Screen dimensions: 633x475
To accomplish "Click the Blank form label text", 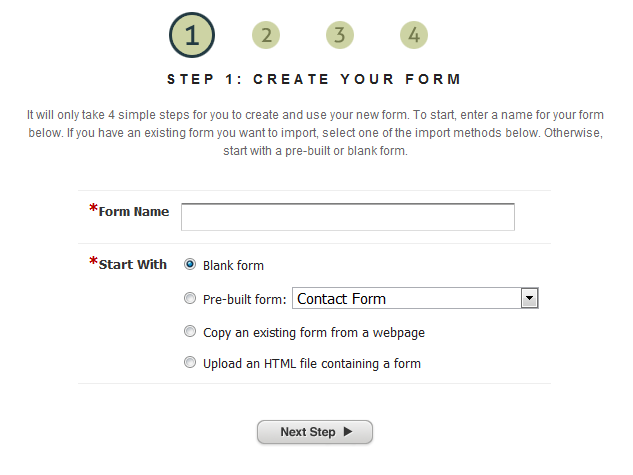I will click(233, 266).
